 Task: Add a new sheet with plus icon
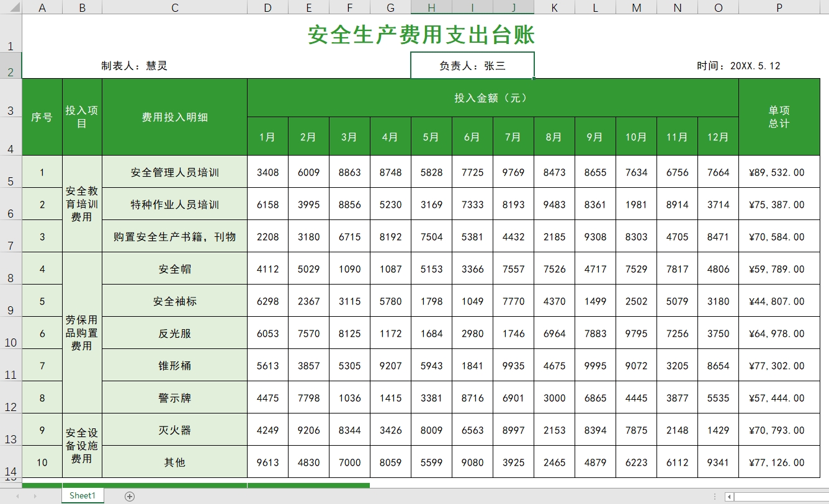pos(129,496)
